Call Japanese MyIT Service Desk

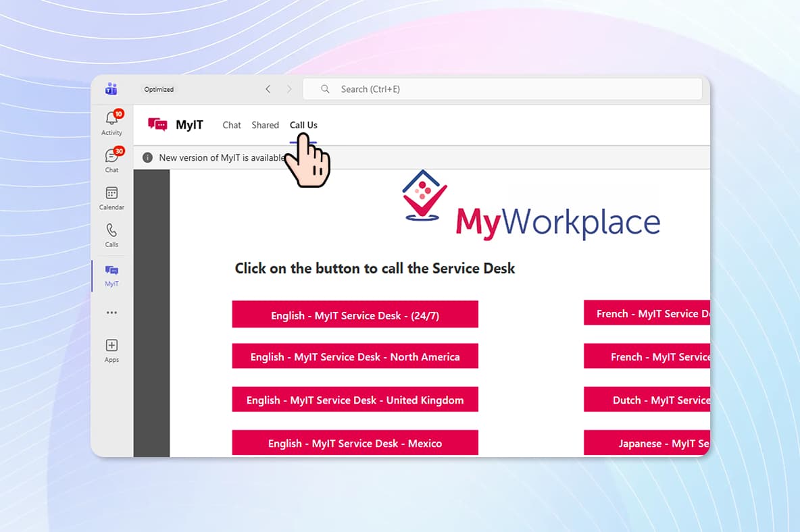[x=647, y=443]
